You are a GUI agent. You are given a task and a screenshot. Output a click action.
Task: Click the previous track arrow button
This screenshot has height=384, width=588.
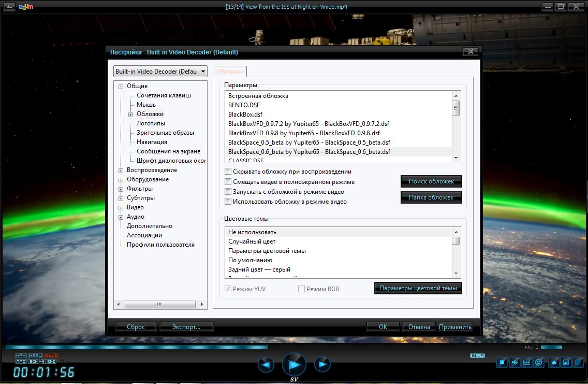[x=266, y=365]
